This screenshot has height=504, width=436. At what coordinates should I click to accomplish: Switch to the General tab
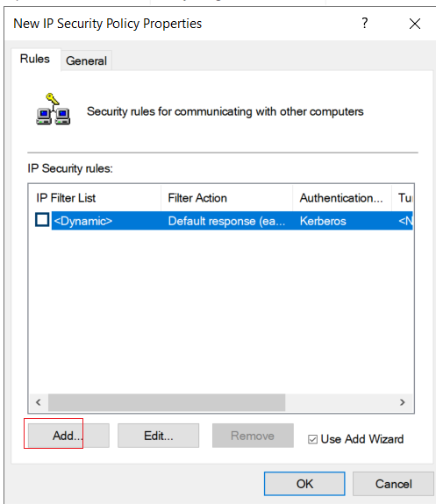point(86,60)
